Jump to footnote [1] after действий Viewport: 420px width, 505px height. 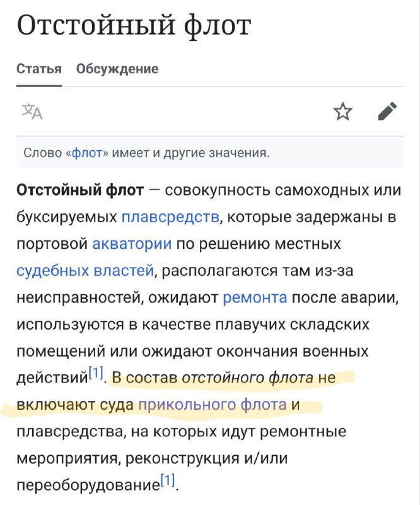[x=96, y=373]
